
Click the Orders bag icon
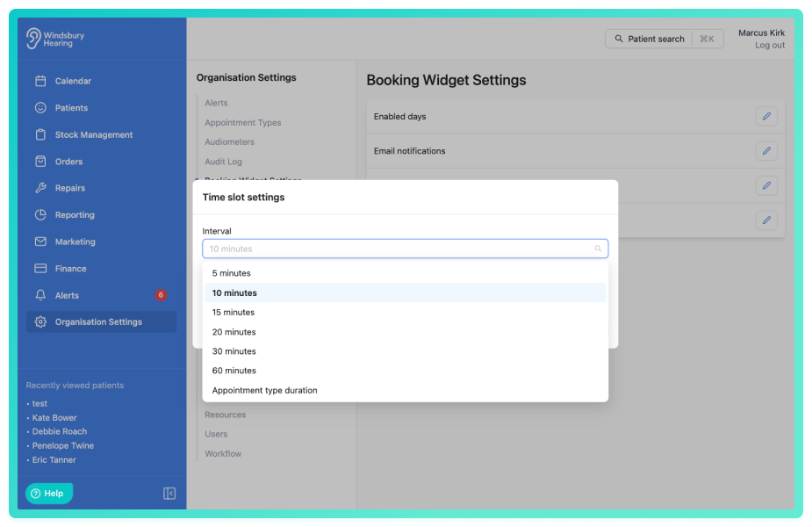pos(40,161)
